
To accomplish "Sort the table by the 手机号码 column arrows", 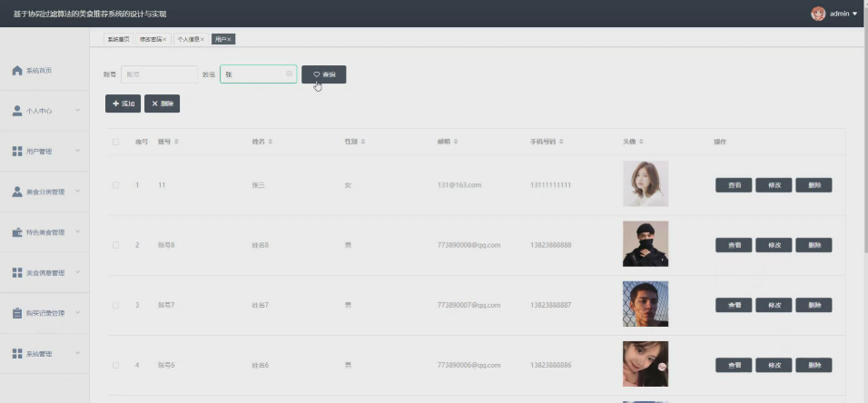I will click(x=561, y=142).
